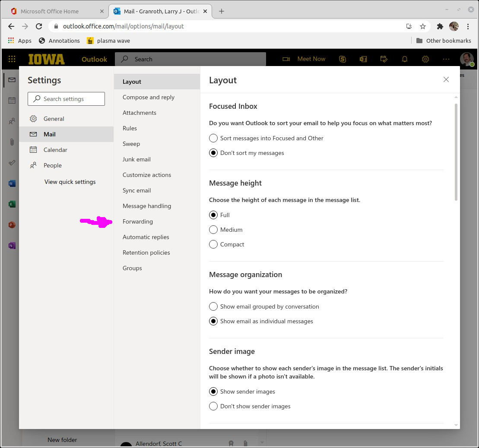The image size is (479, 448).
Task: Go to Automatic replies settings
Action: pyautogui.click(x=146, y=237)
